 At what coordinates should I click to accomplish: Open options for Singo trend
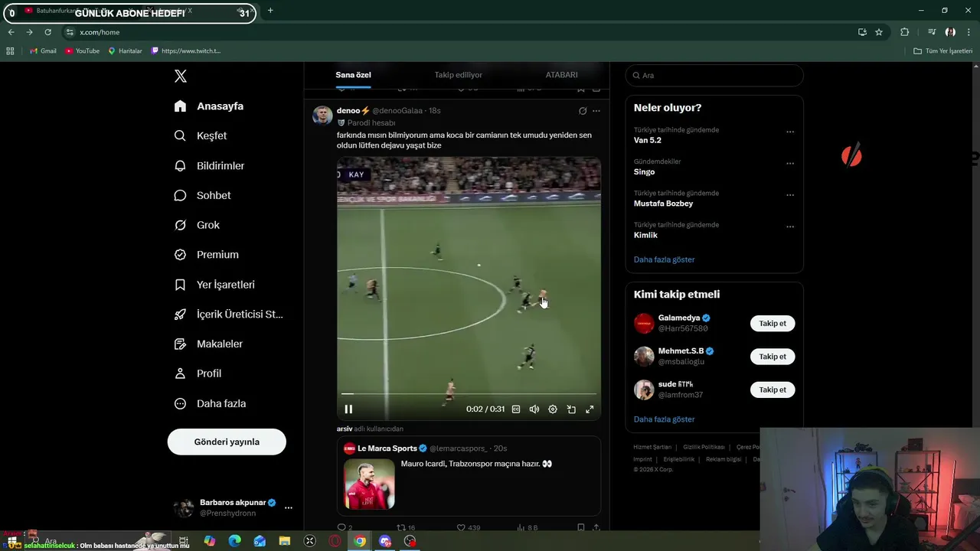coord(790,163)
